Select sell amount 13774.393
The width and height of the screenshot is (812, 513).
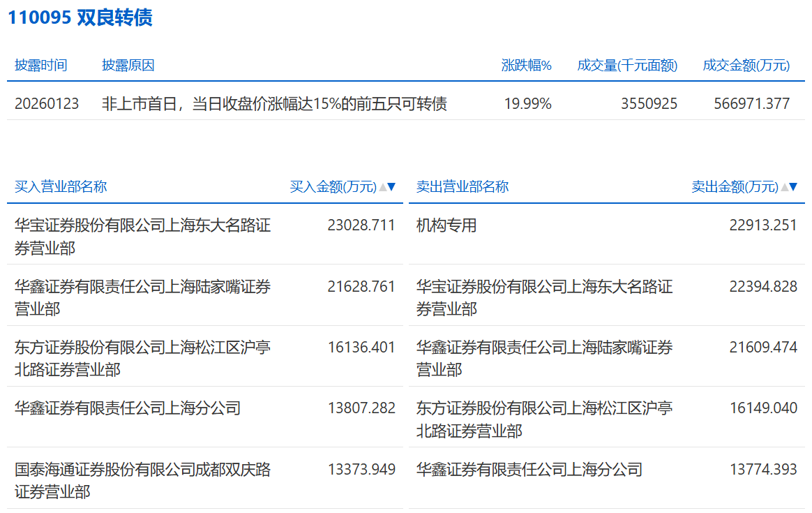tap(763, 470)
